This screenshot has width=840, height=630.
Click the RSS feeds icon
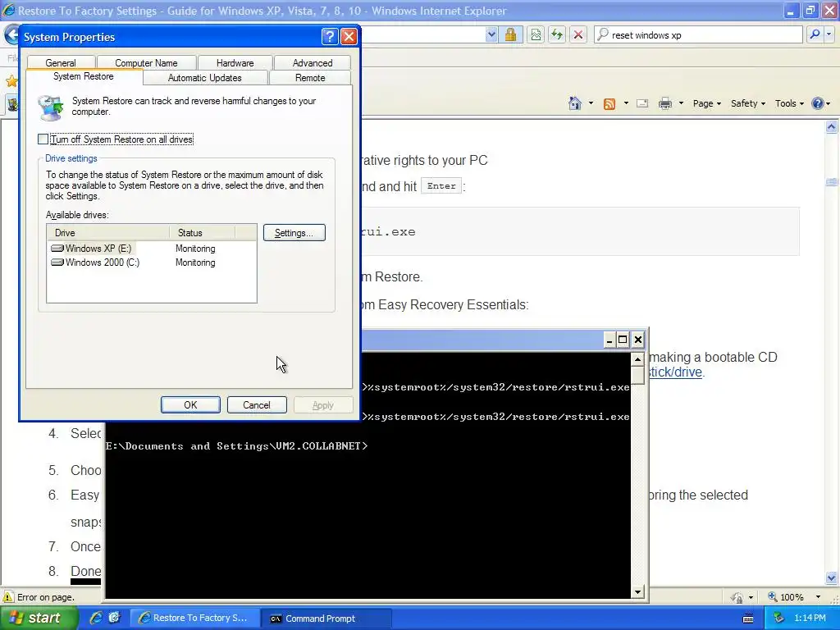point(609,104)
